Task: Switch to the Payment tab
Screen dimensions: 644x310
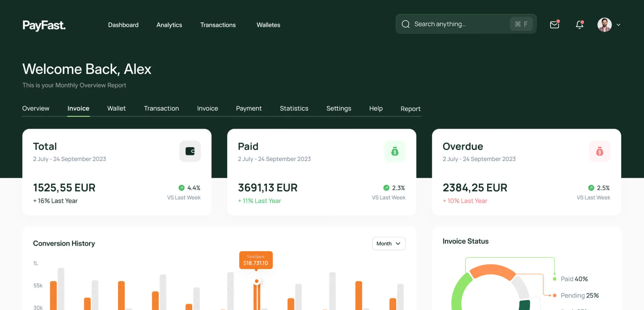Action: coord(249,108)
